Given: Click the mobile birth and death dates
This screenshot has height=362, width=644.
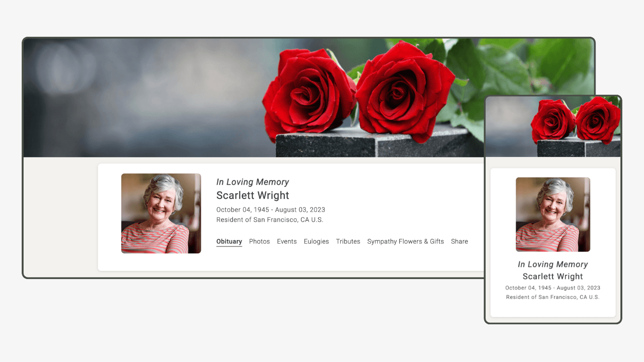Looking at the screenshot, I should coord(553,288).
